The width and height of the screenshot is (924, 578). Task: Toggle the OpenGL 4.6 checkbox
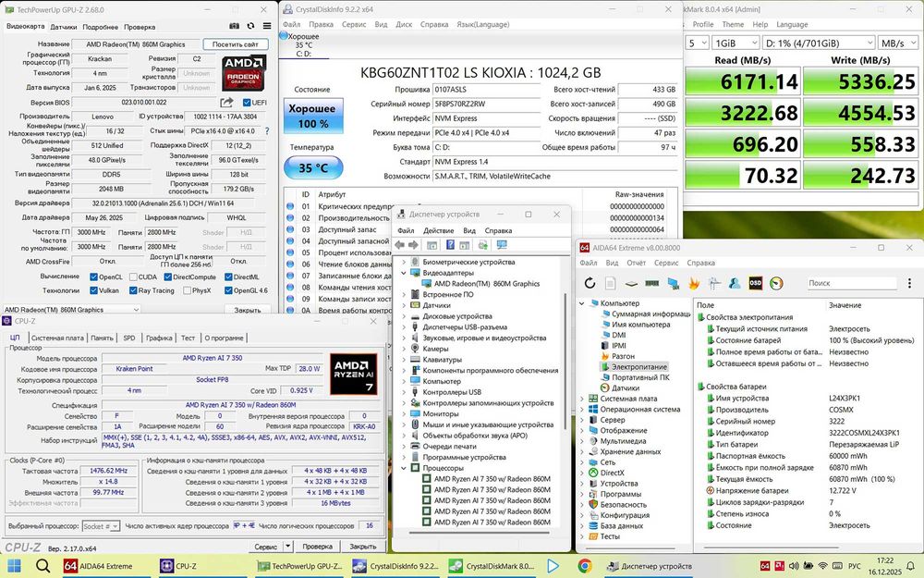pyautogui.click(x=228, y=290)
